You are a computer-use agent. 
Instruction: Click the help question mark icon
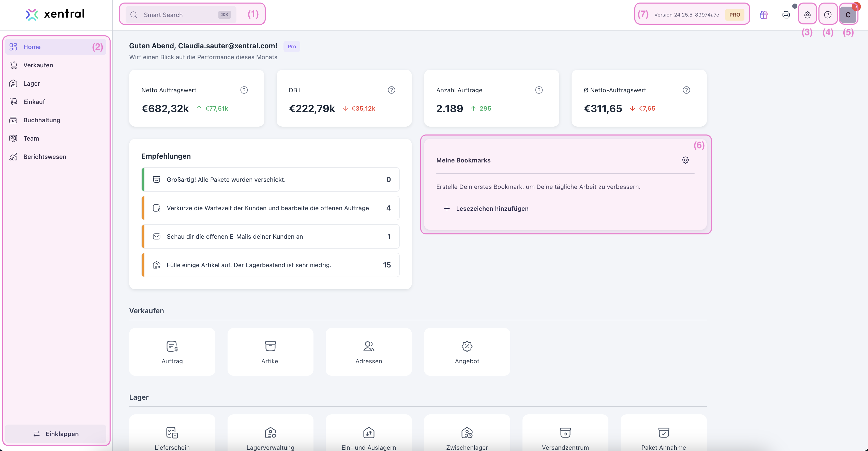828,14
